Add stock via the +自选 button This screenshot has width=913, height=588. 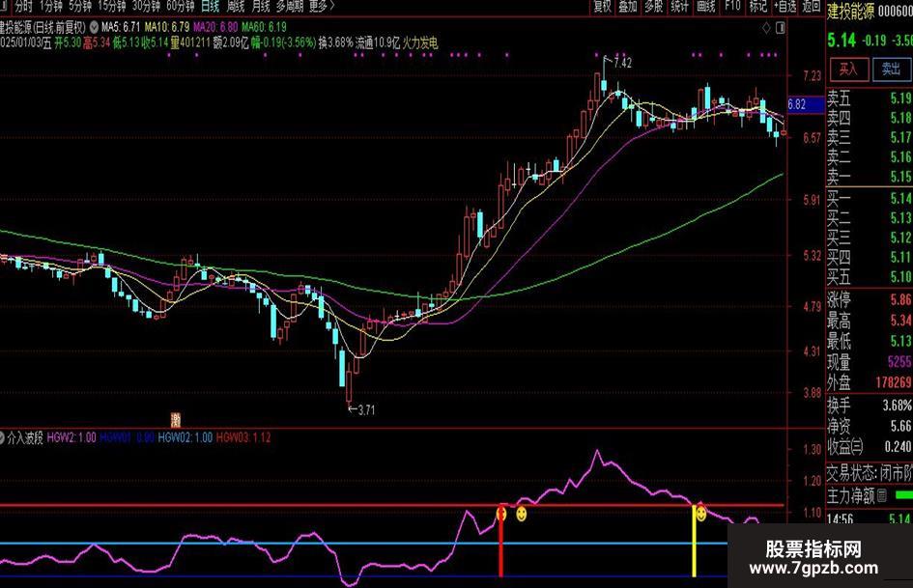tap(785, 7)
